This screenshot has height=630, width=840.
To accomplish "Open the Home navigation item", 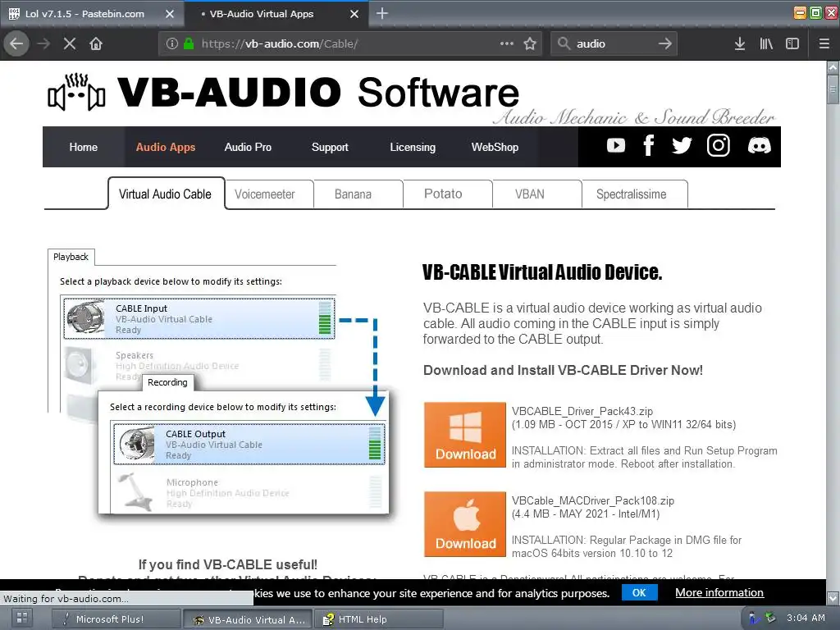I will click(83, 147).
